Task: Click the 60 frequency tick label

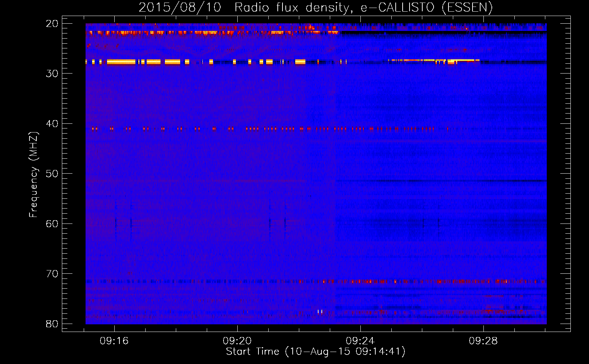Action: coord(52,223)
